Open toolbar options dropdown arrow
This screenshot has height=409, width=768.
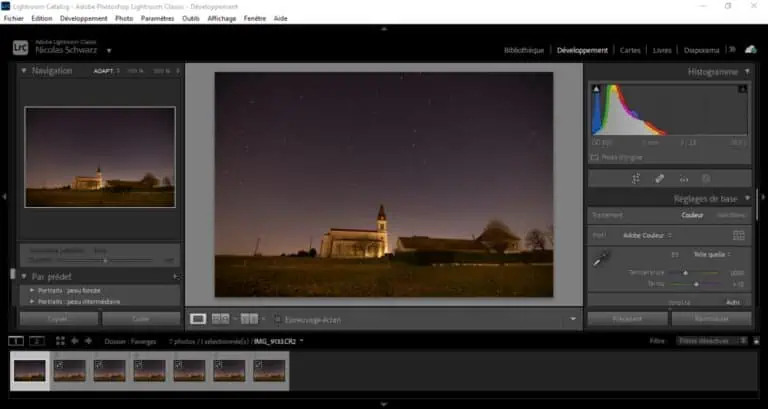coord(573,319)
